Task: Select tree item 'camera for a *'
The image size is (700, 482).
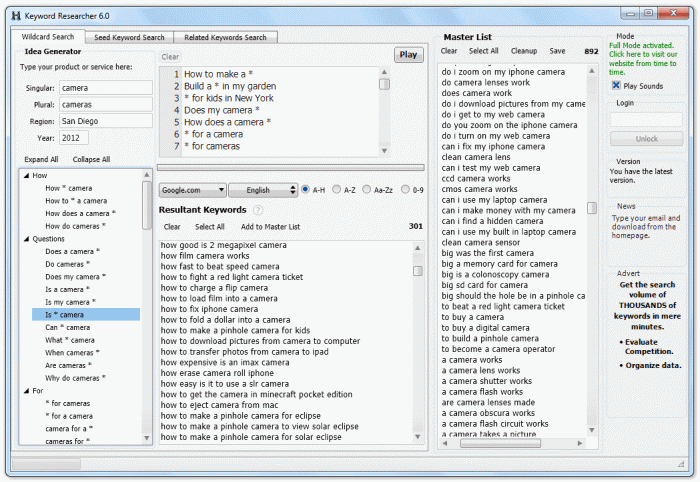Action: [x=69, y=429]
